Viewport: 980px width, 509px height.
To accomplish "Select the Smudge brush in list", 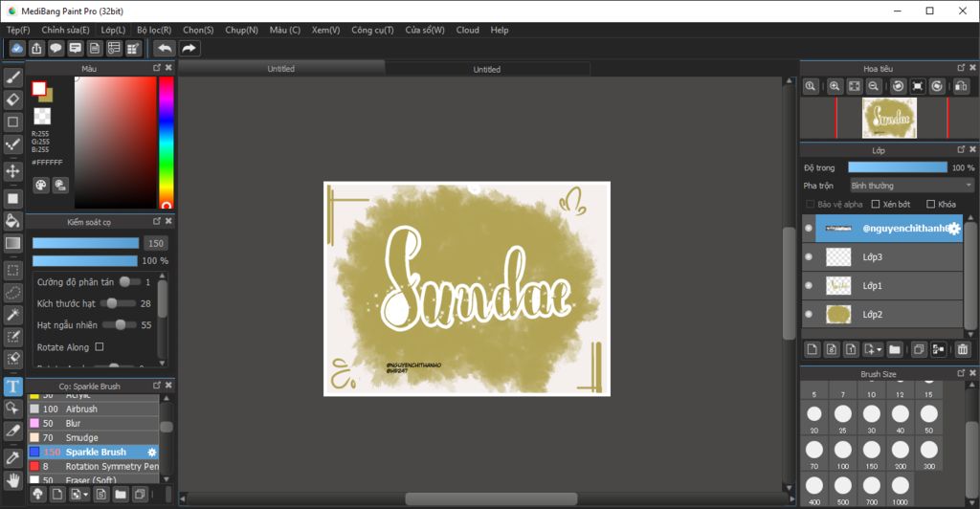I will tap(93, 438).
